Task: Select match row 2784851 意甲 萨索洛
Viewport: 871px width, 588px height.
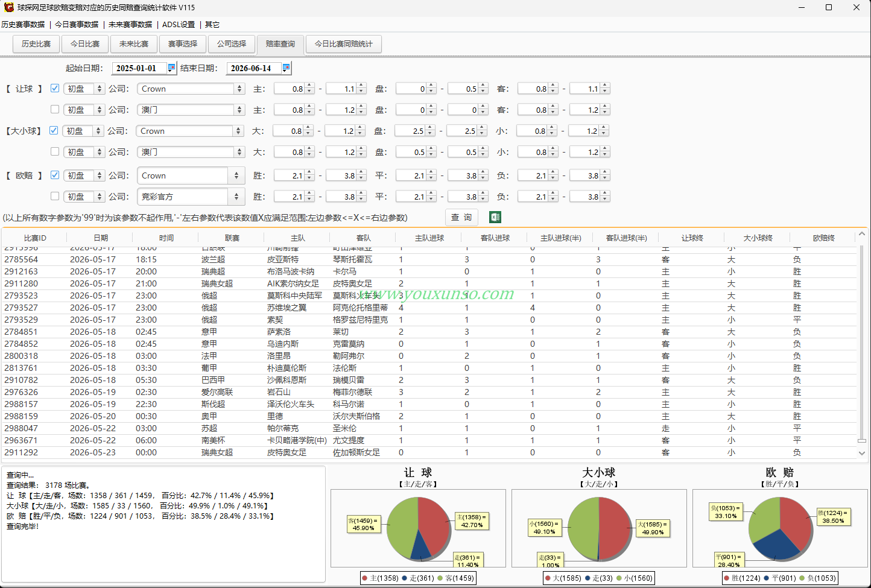Action: pos(429,332)
